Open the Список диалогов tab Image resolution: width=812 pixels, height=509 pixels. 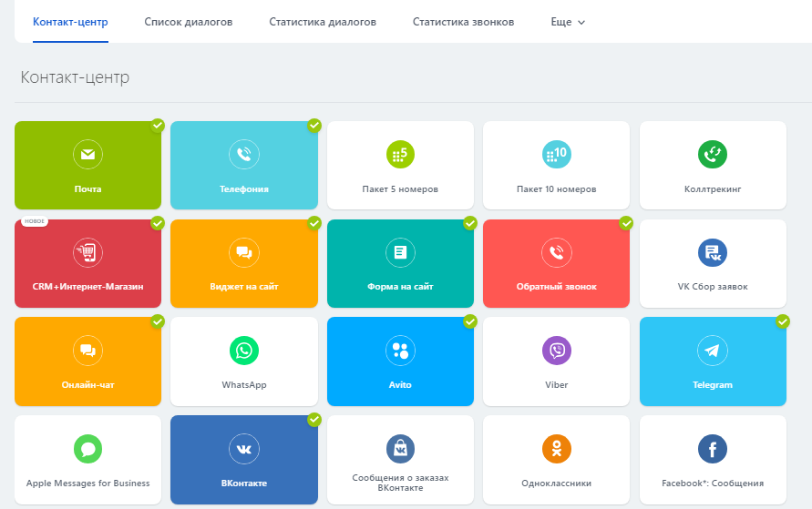click(189, 22)
